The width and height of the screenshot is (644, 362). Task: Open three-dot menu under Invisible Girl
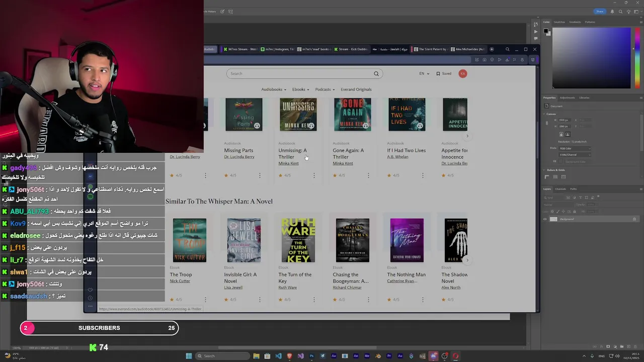click(260, 300)
